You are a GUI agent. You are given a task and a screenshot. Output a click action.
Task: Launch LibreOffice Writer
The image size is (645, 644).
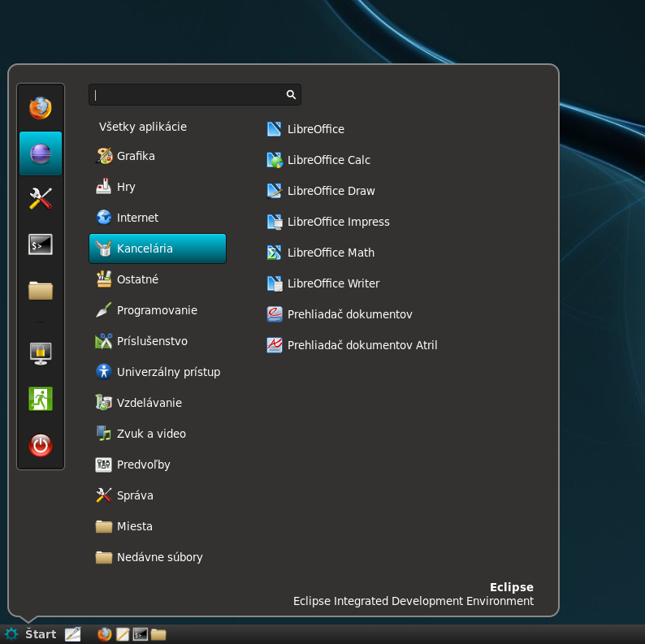click(x=323, y=283)
